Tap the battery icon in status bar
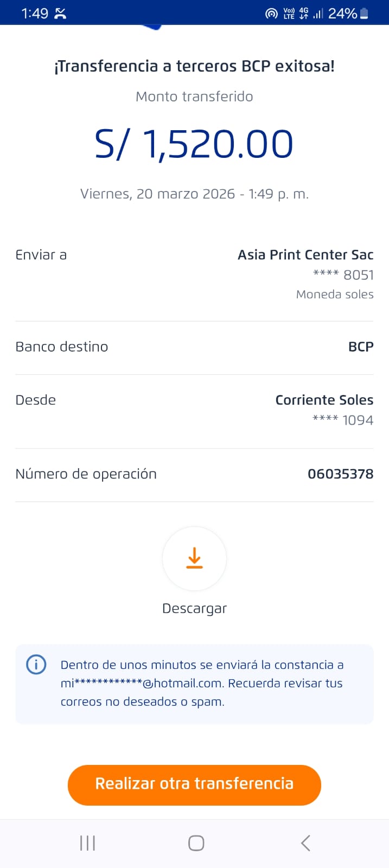Screen dimensions: 389x868 click(364, 14)
